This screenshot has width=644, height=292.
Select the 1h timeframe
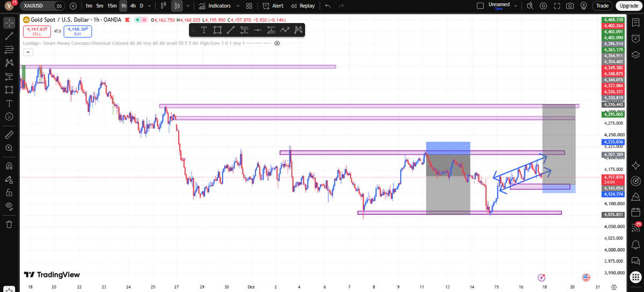point(124,6)
